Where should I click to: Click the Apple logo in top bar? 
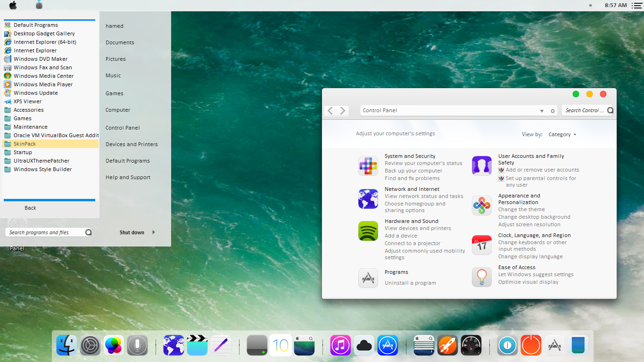pyautogui.click(x=13, y=5)
